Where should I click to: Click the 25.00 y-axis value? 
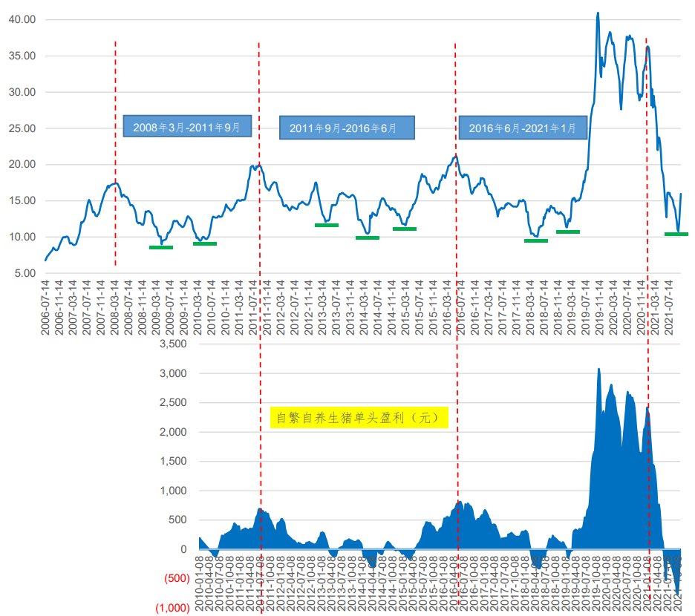pyautogui.click(x=22, y=128)
